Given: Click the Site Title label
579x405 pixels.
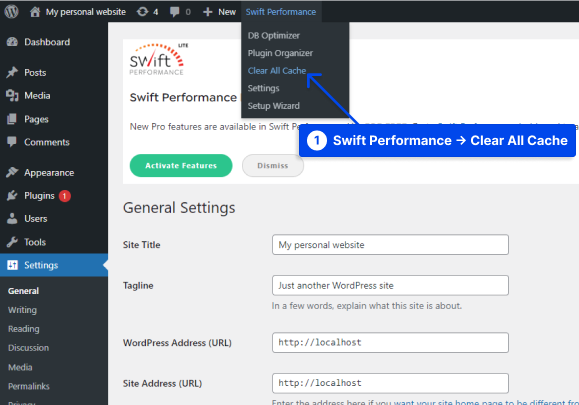Looking at the screenshot, I should tap(141, 245).
